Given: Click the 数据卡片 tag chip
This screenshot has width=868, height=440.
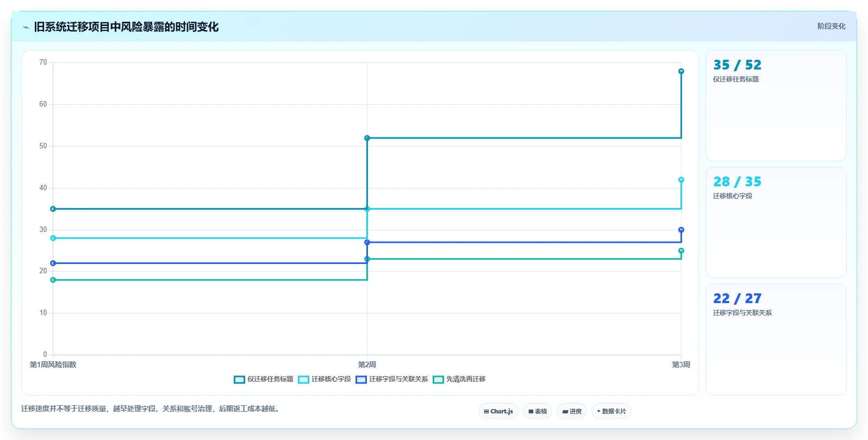Looking at the screenshot, I should 611,411.
